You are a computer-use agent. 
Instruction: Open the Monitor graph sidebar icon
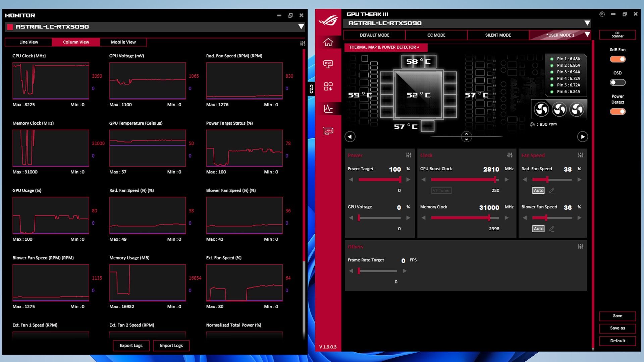point(328,108)
